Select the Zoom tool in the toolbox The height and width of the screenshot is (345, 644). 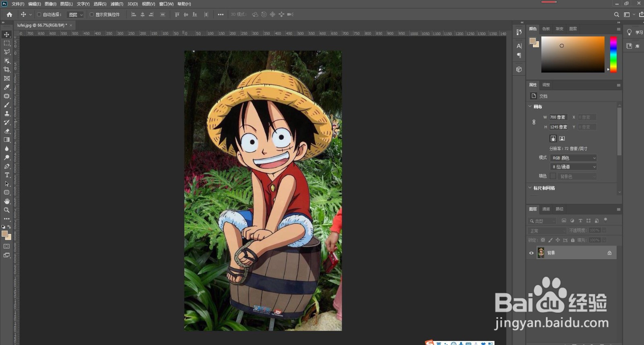click(7, 210)
